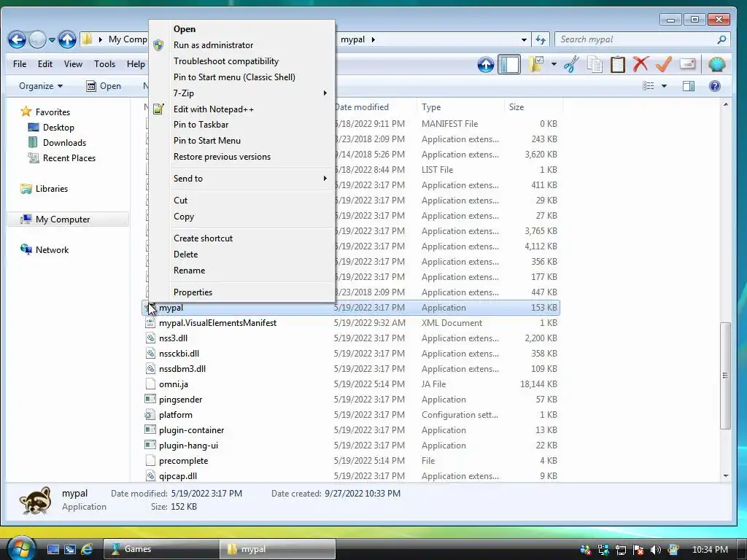Expand the address bar history dropdown

[524, 40]
